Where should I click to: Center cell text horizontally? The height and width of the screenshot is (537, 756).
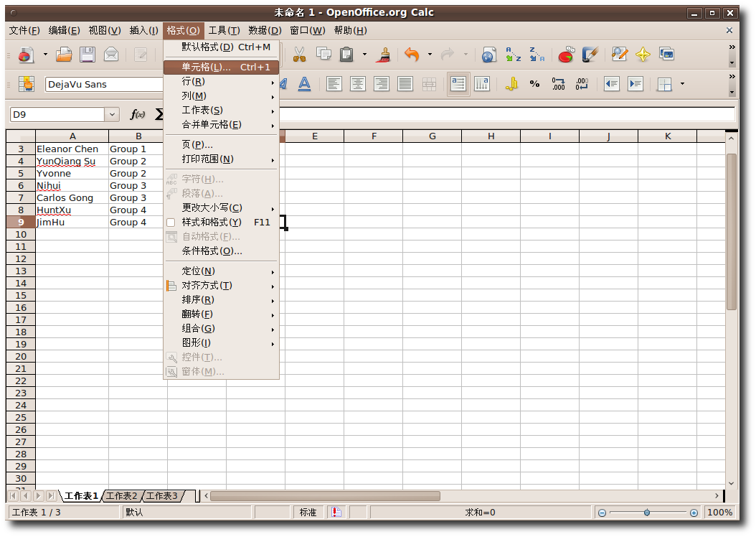[357, 84]
